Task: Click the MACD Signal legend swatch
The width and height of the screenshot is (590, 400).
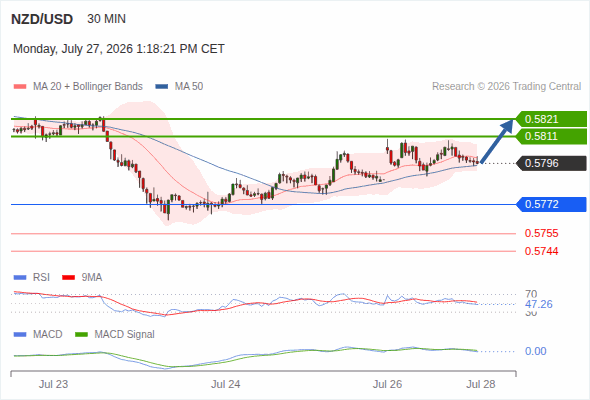Action: coord(81,335)
